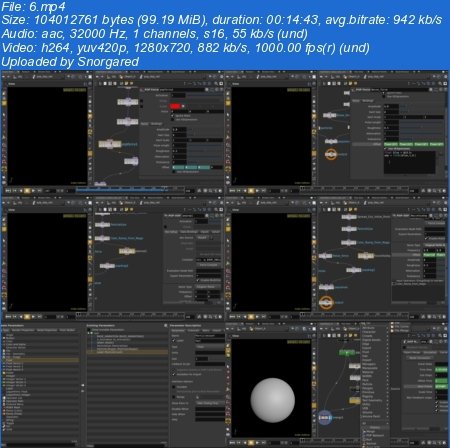Select the highlighted node in middle-left frame network
Screen dimensions: 450x448
click(x=127, y=251)
